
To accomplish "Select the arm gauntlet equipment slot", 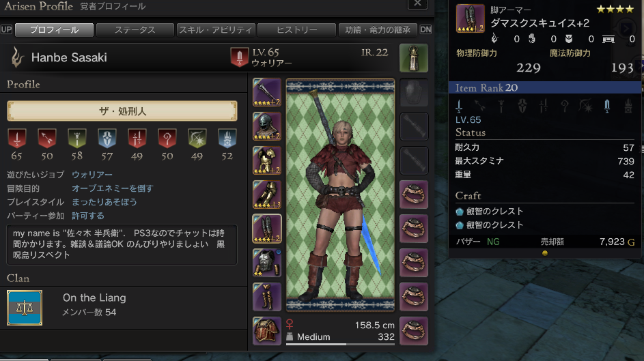I will [x=267, y=194].
